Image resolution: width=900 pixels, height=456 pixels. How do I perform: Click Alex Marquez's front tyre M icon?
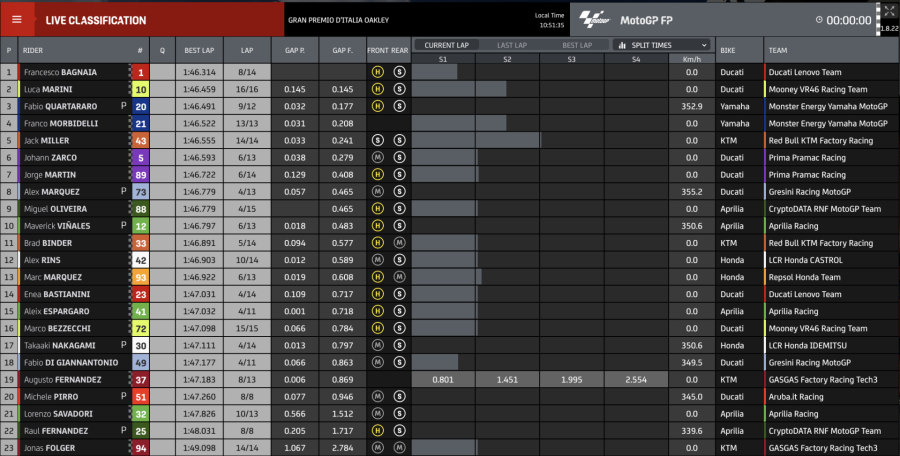(x=378, y=191)
